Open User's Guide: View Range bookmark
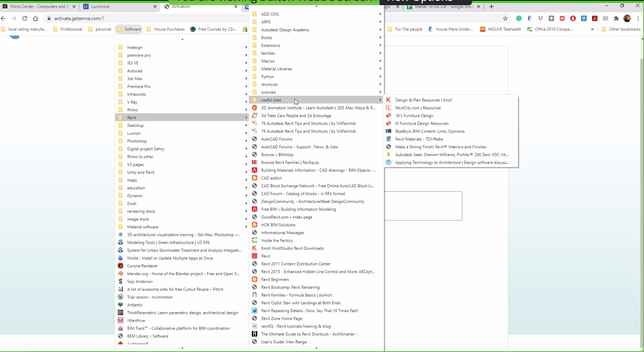The image size is (644, 352). click(316, 342)
